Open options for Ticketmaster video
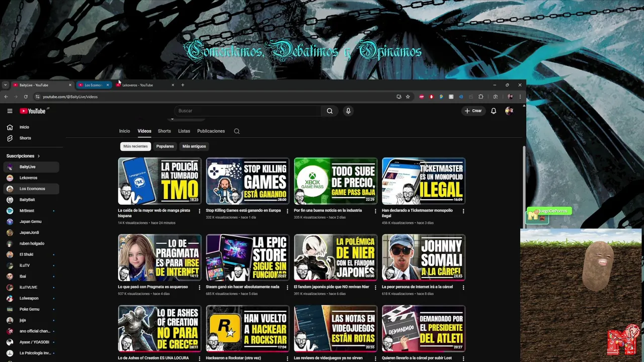The width and height of the screenshot is (644, 362). (x=463, y=211)
